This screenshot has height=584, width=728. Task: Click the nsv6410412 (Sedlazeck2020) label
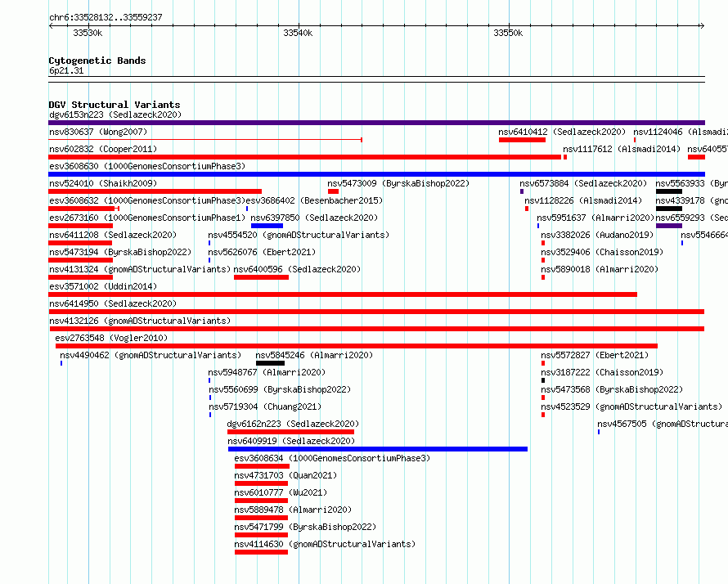(562, 132)
